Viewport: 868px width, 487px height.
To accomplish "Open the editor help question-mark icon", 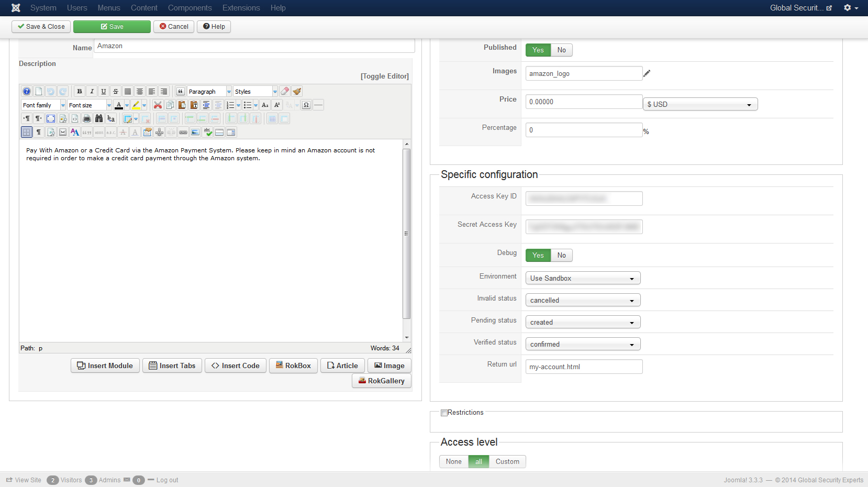I will (27, 91).
